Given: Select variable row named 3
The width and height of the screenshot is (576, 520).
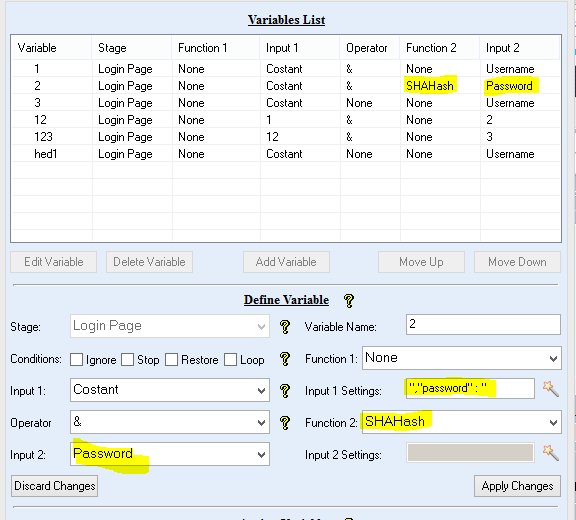Looking at the screenshot, I should (286, 103).
